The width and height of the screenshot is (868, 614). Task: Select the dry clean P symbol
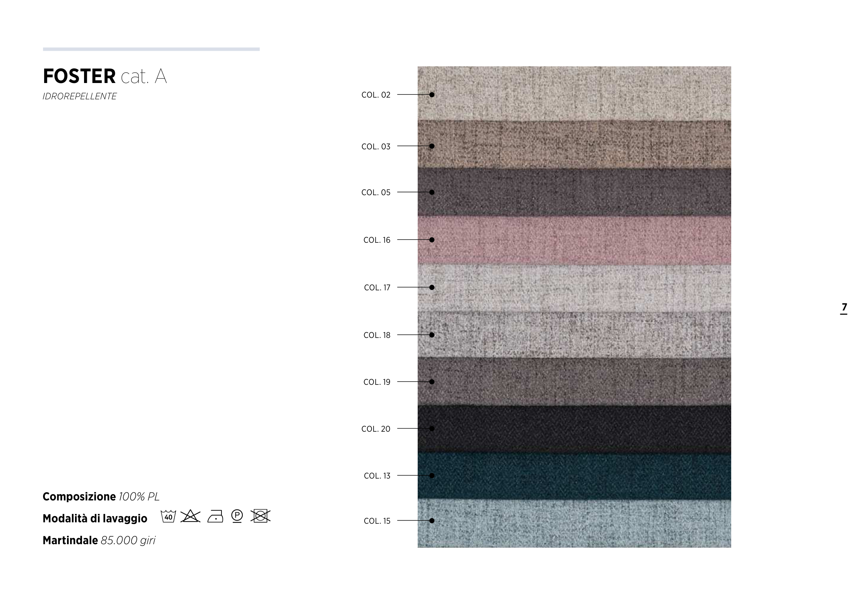[x=237, y=516]
